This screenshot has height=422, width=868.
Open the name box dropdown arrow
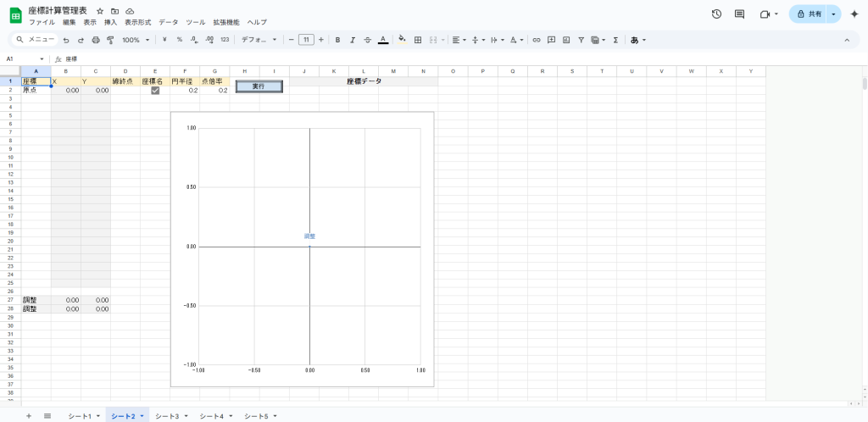[42, 59]
